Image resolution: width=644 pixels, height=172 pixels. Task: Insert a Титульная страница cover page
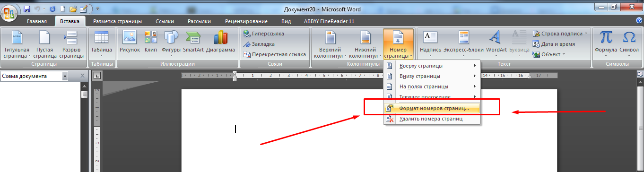tap(17, 44)
